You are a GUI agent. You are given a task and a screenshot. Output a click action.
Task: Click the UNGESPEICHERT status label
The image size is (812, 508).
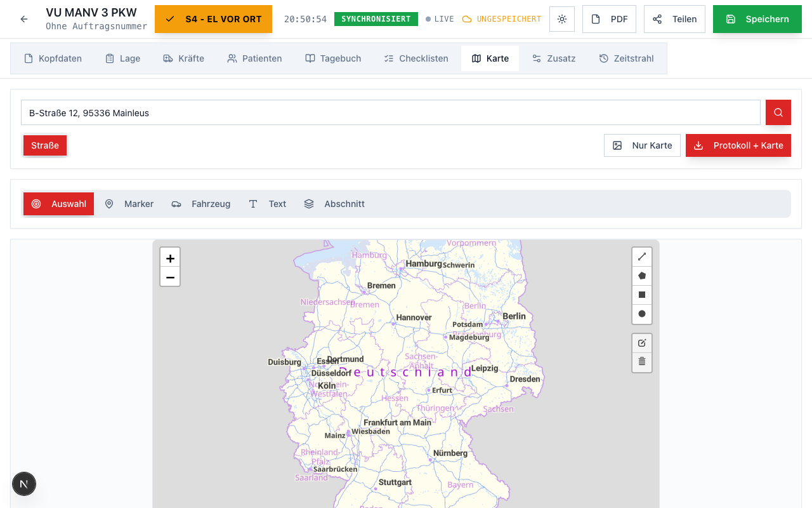pos(502,19)
